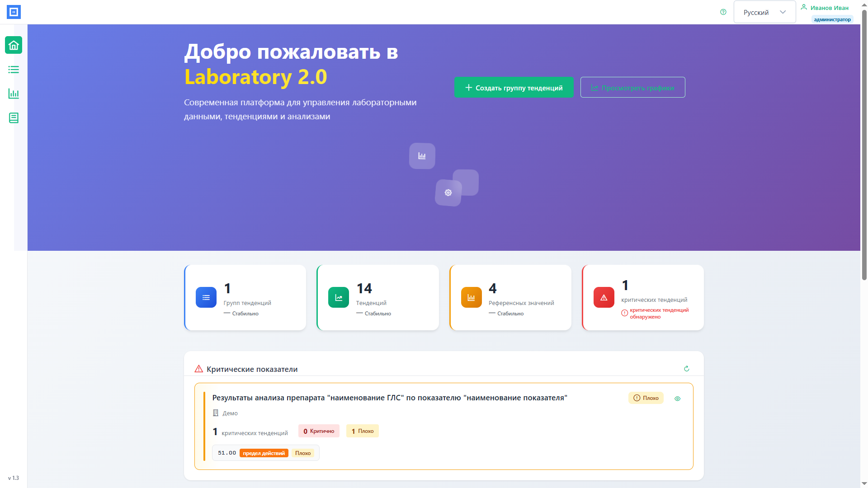
Task: Open the Русский language dropdown
Action: coord(764,12)
